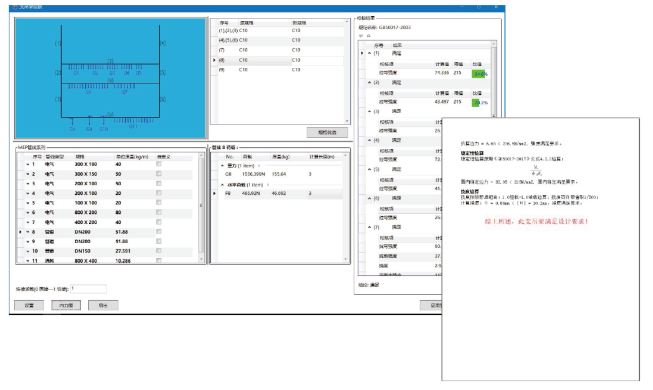Click the expand-all icon under the GB50017-2003 label

(361, 36)
